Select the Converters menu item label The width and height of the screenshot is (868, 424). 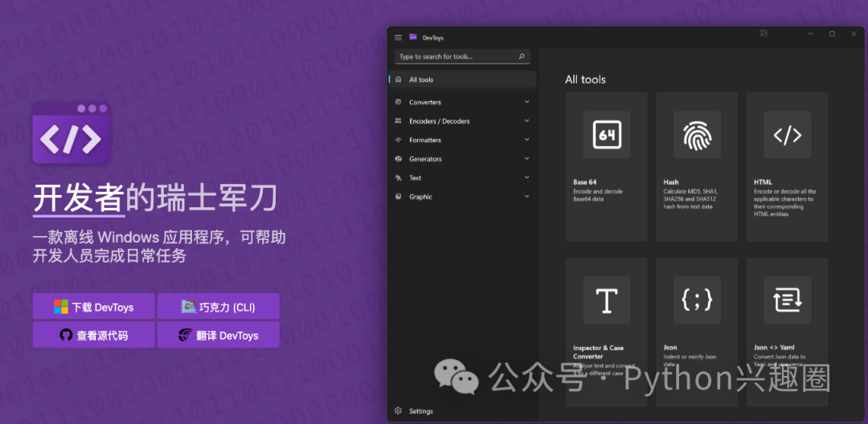pyautogui.click(x=424, y=102)
